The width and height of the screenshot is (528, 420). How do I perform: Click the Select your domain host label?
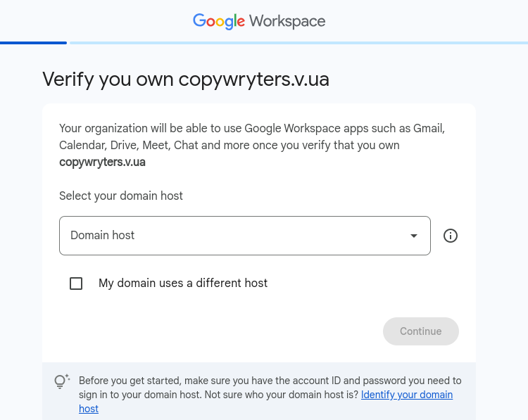tap(121, 196)
